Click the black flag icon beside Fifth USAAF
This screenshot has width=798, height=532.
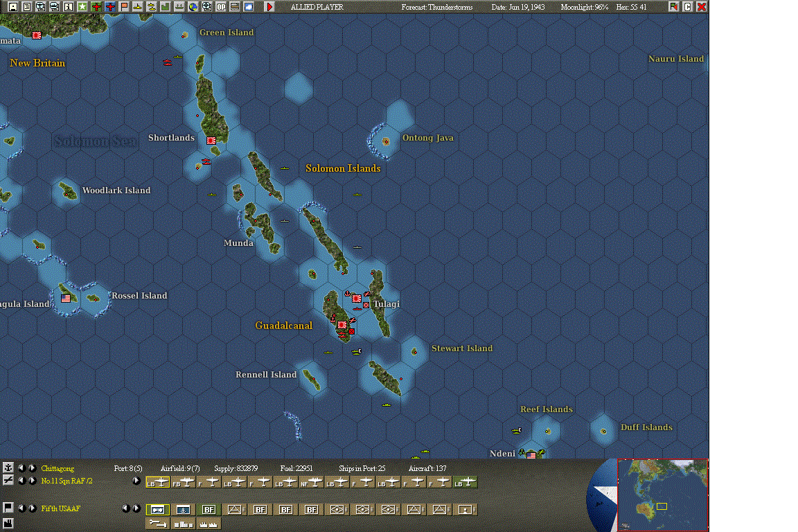8,508
